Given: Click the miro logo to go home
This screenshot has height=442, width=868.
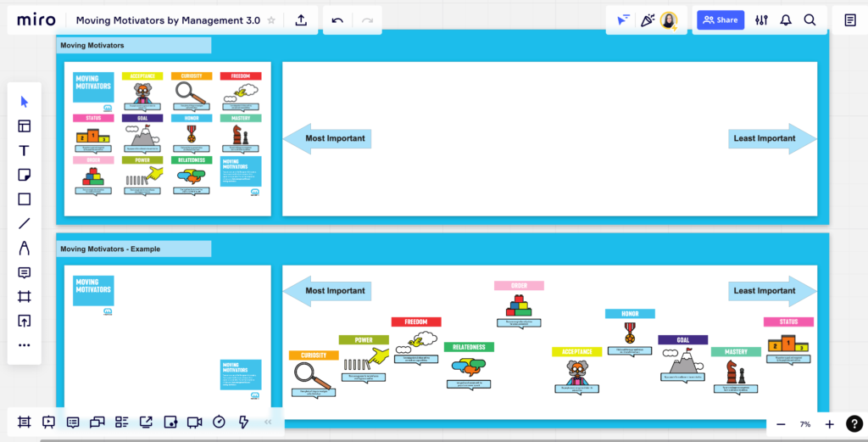Looking at the screenshot, I should (36, 20).
